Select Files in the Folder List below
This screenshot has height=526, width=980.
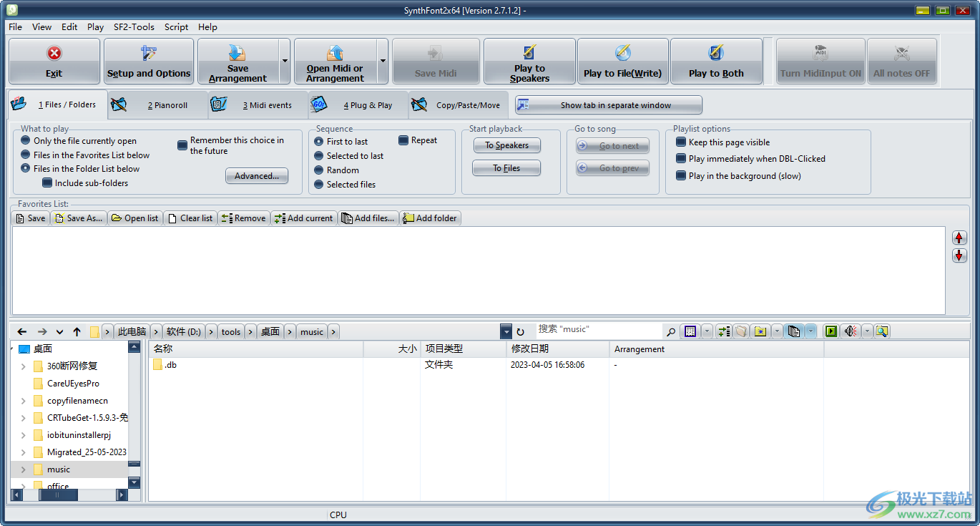[x=81, y=169]
